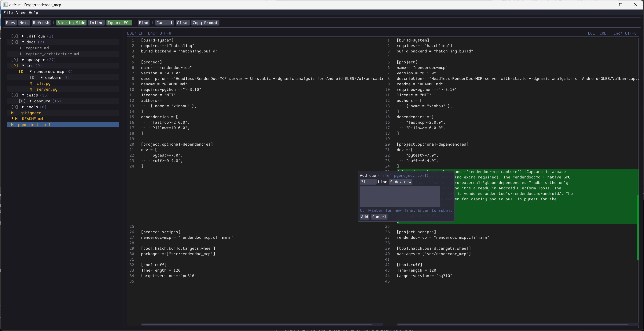
Task: Expand the openspec folder
Action: click(23, 60)
